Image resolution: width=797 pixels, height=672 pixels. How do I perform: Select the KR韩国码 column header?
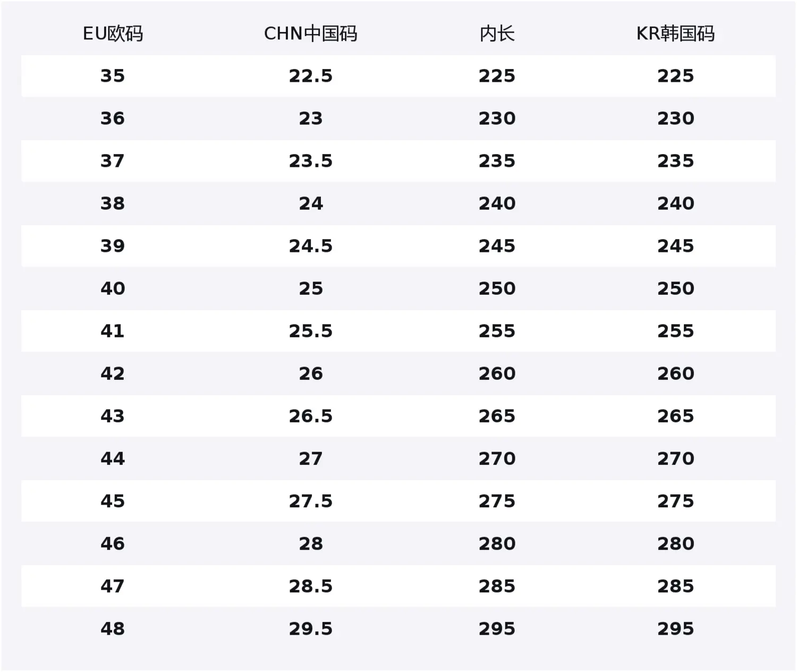(x=675, y=34)
